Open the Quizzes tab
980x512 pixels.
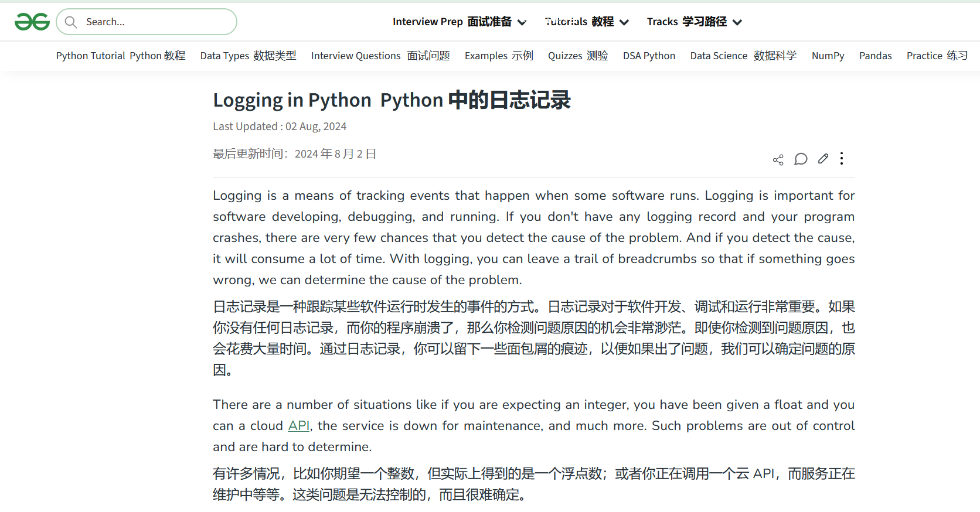pyautogui.click(x=578, y=56)
